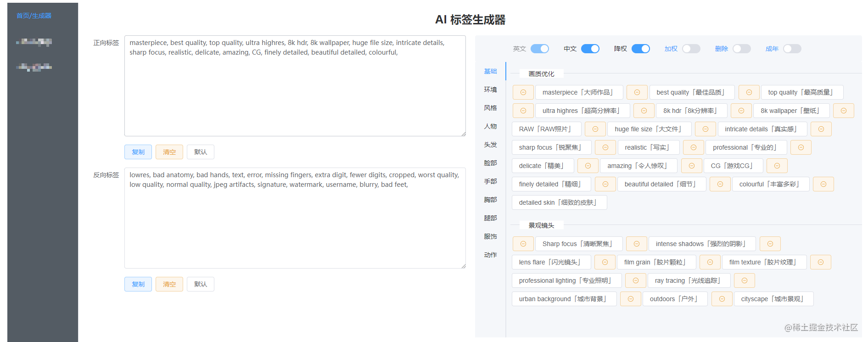Turn off the 降权 switch

coord(641,49)
